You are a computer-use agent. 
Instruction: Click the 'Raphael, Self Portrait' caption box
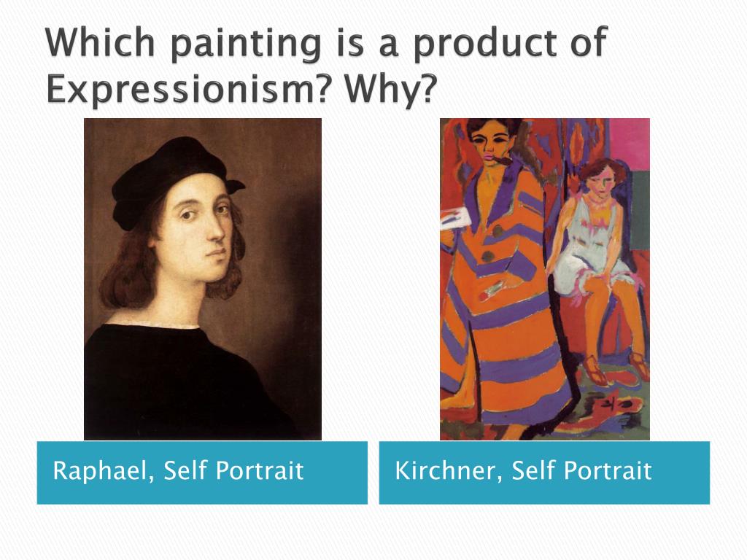point(203,472)
